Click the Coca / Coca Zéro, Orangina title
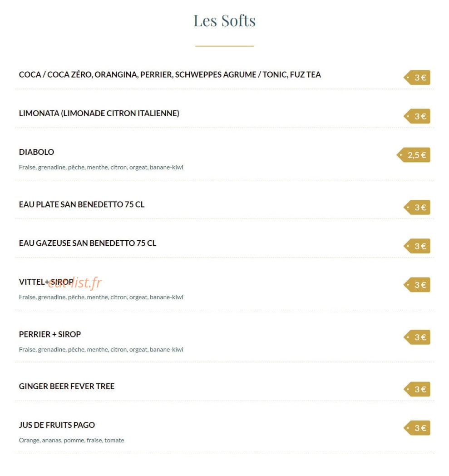449x476 pixels. [170, 74]
